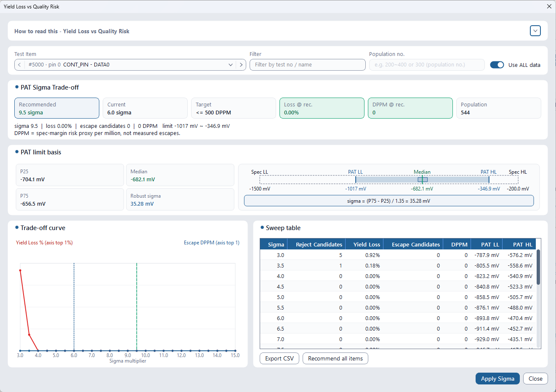Click the Robust sigma 35.28 mV value
The height and width of the screenshot is (392, 556).
142,204
